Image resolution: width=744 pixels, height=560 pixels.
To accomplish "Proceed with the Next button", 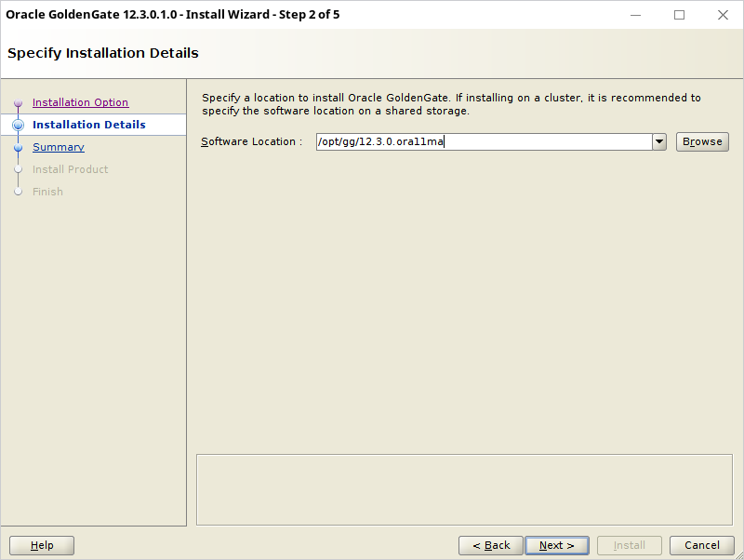I will pos(557,546).
